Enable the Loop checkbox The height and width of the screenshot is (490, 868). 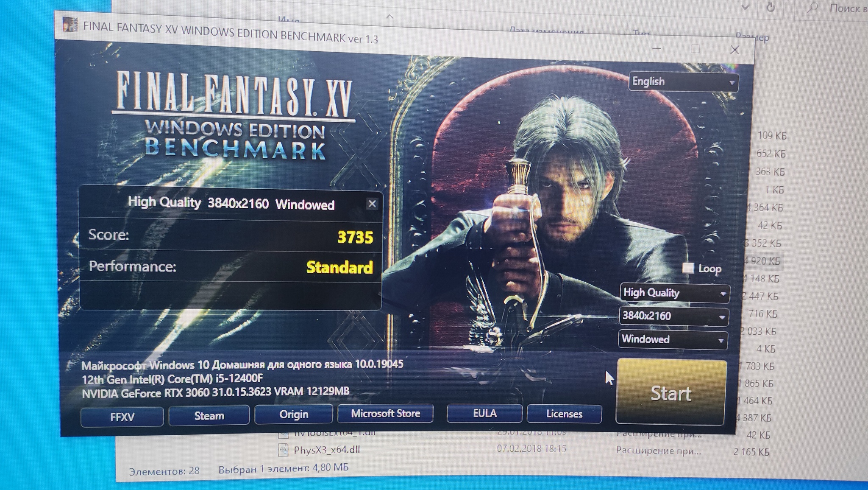pos(688,268)
